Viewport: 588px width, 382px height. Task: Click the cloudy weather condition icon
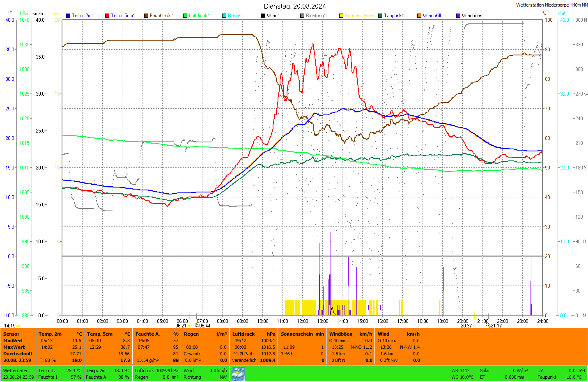[x=238, y=374]
